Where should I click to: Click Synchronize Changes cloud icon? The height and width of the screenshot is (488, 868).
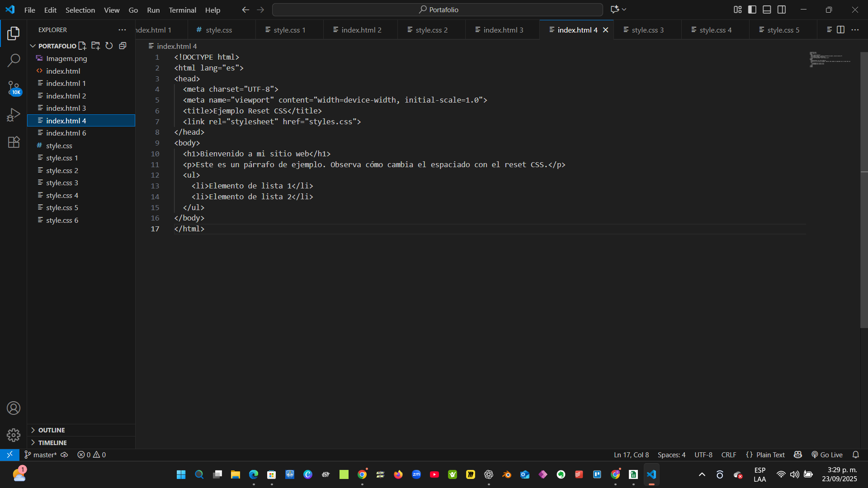point(64,455)
